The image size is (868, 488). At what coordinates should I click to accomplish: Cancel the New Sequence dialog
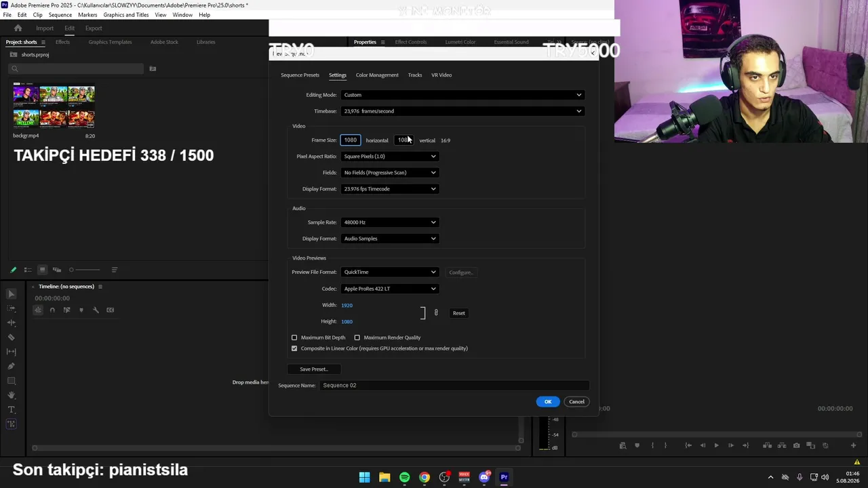point(576,402)
